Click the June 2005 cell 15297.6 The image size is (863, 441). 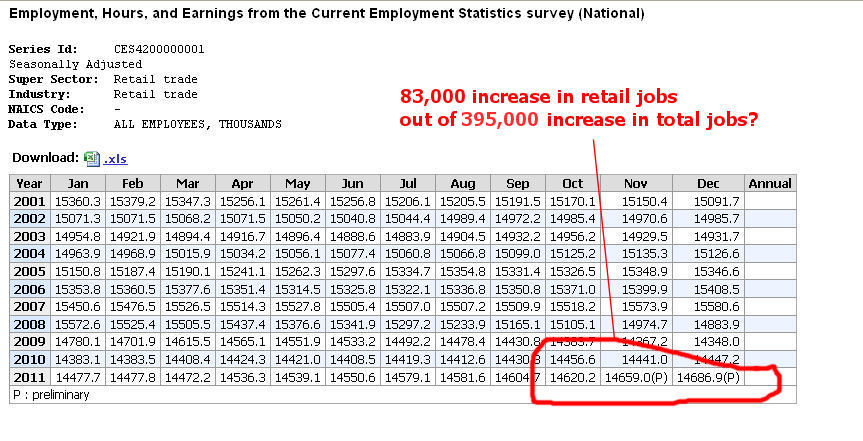pos(354,271)
